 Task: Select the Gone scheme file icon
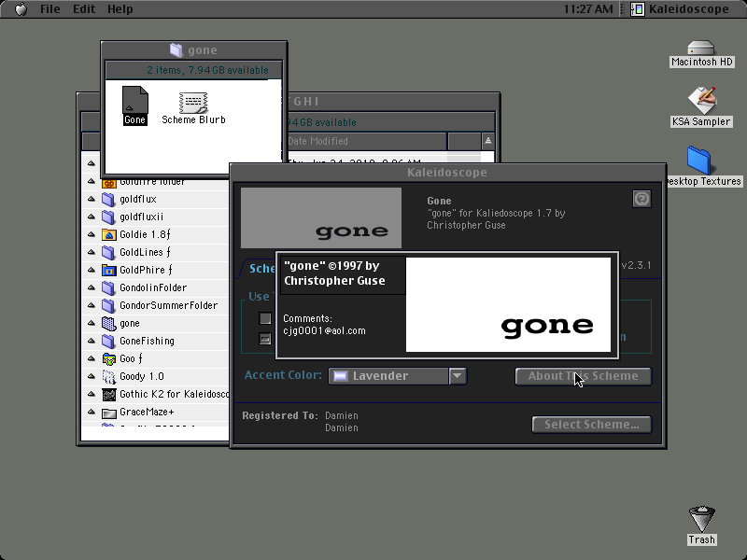[x=135, y=100]
